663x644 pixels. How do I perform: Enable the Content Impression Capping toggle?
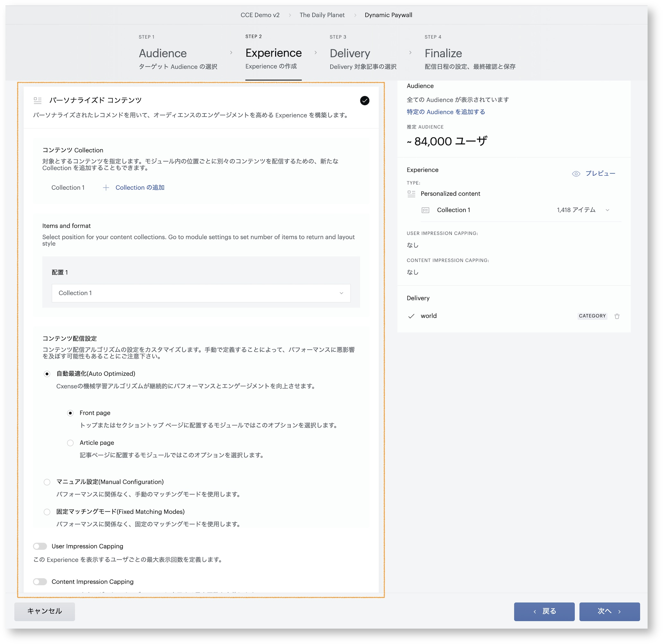[40, 582]
